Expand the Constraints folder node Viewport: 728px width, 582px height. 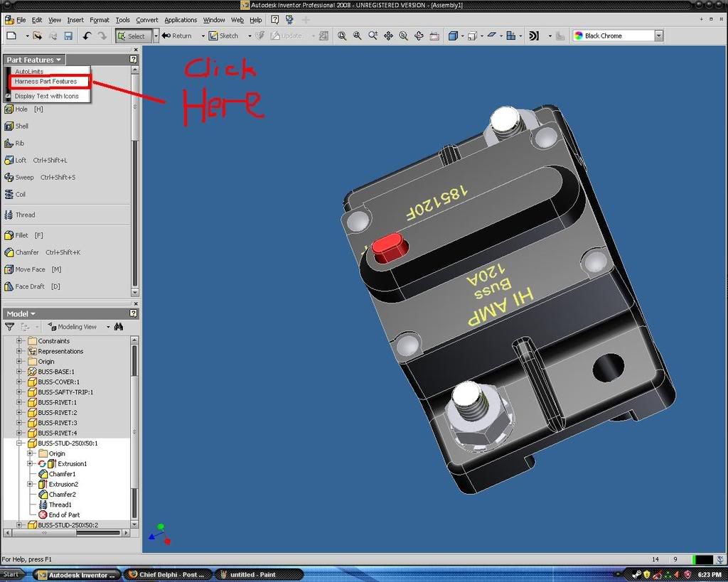coord(19,340)
